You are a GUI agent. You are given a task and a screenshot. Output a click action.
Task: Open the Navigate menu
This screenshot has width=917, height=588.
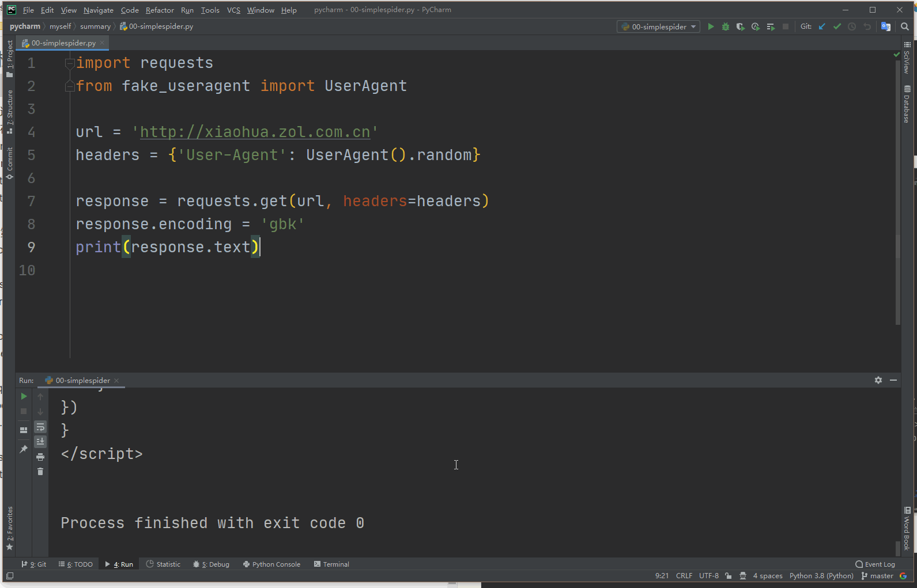[x=99, y=10]
